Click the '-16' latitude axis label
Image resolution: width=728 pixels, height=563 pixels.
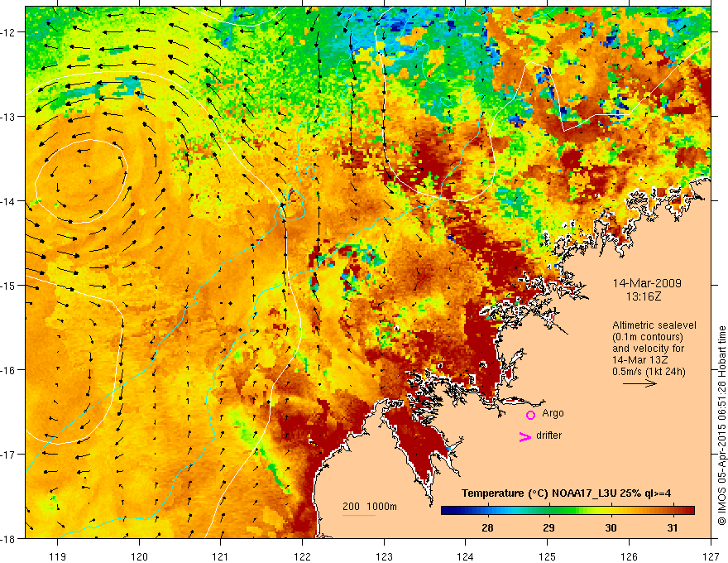(9, 370)
